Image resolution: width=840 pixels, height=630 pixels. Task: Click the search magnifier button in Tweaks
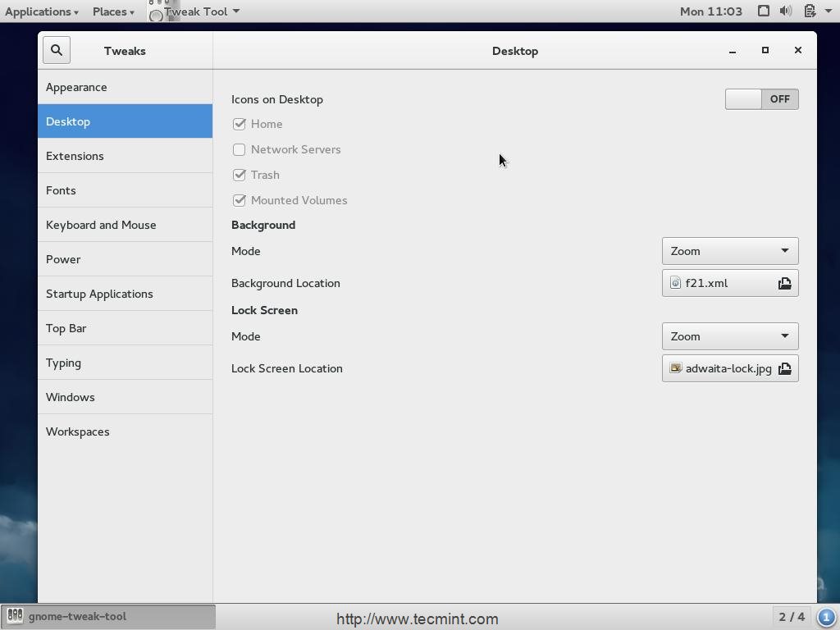(57, 50)
